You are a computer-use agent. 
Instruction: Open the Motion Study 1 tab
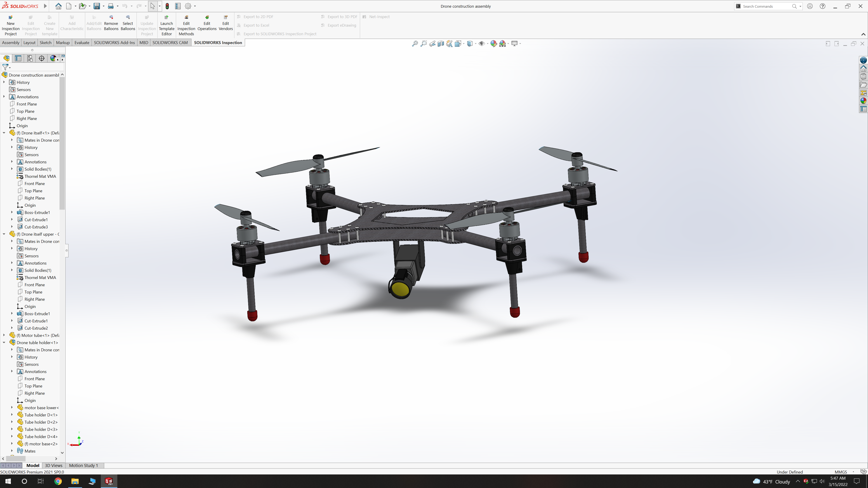pos(83,465)
